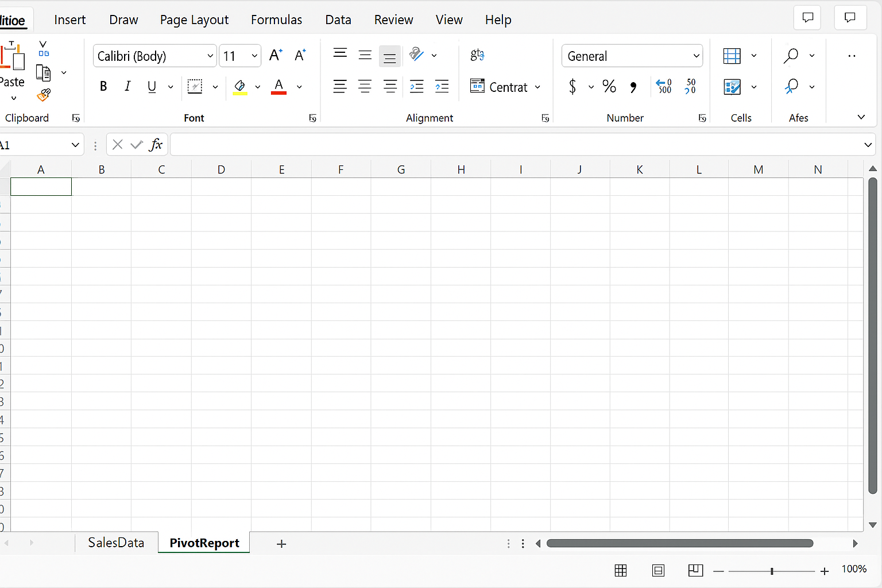The image size is (882, 588).
Task: Click the Format Cells icon below grid
Action: point(732,87)
